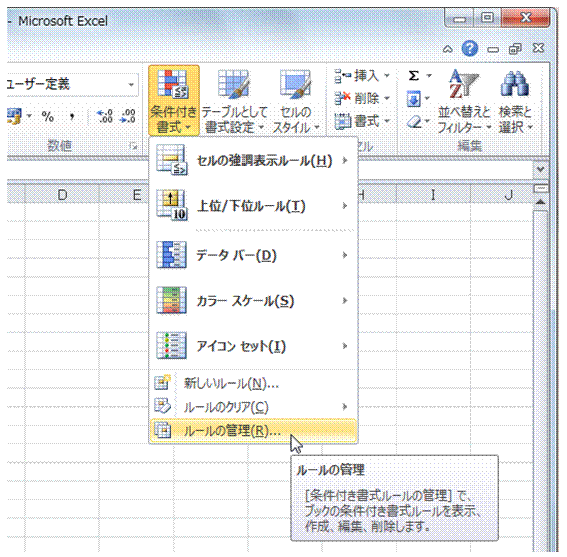
Task: Expand the accounting format dropdown arrow
Action: pos(29,116)
